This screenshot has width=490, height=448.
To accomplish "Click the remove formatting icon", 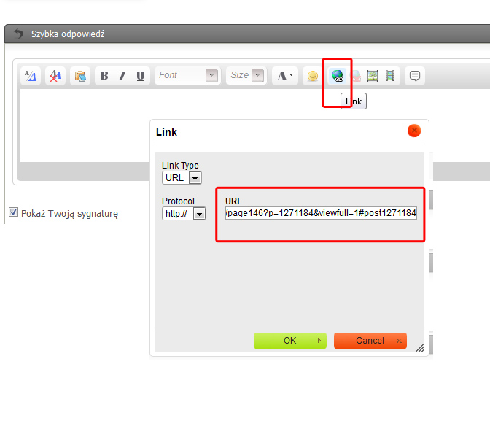I will [55, 76].
